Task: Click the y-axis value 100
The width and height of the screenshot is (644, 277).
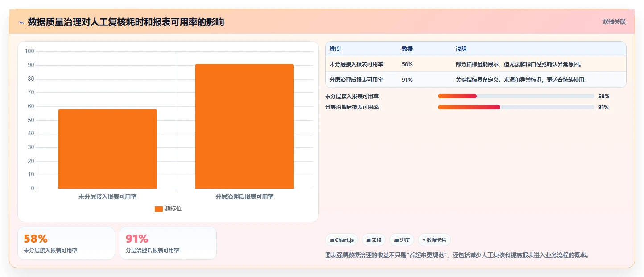Action: [x=29, y=51]
